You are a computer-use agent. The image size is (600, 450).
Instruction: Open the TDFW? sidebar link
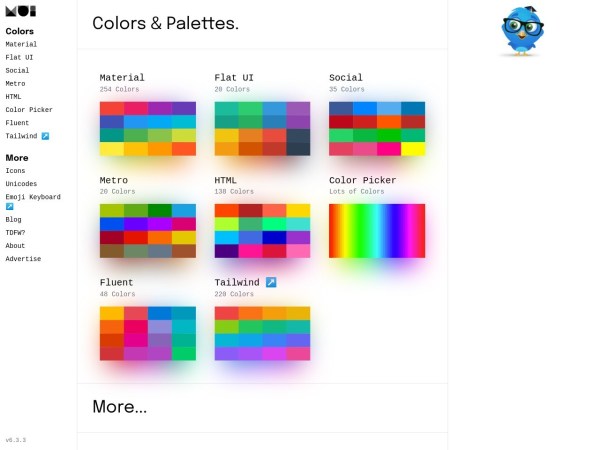click(17, 232)
